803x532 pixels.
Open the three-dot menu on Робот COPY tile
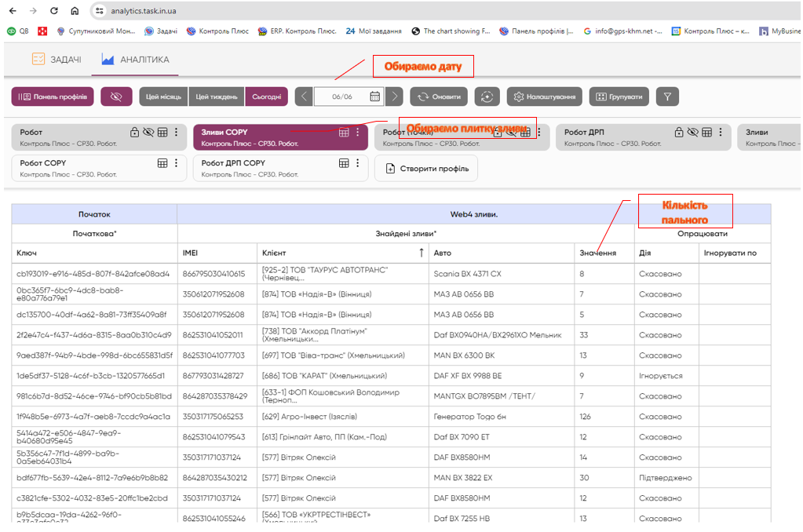(x=176, y=163)
